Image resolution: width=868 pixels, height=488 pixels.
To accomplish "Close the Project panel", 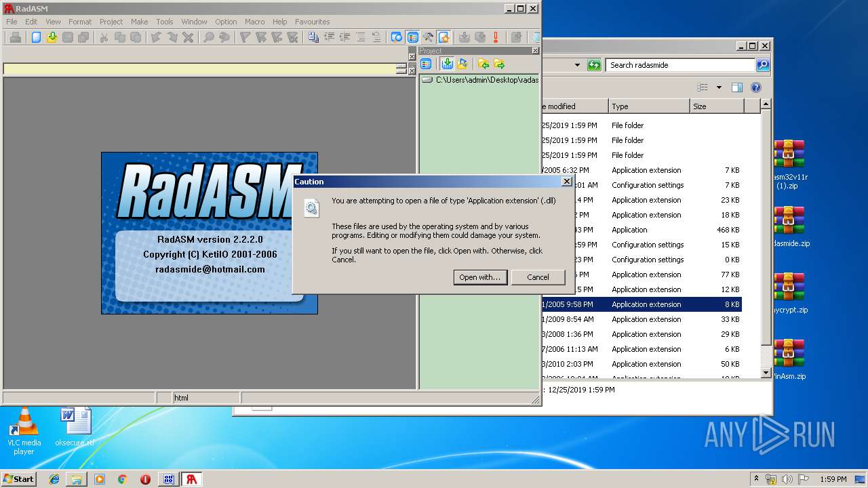I will click(x=535, y=51).
